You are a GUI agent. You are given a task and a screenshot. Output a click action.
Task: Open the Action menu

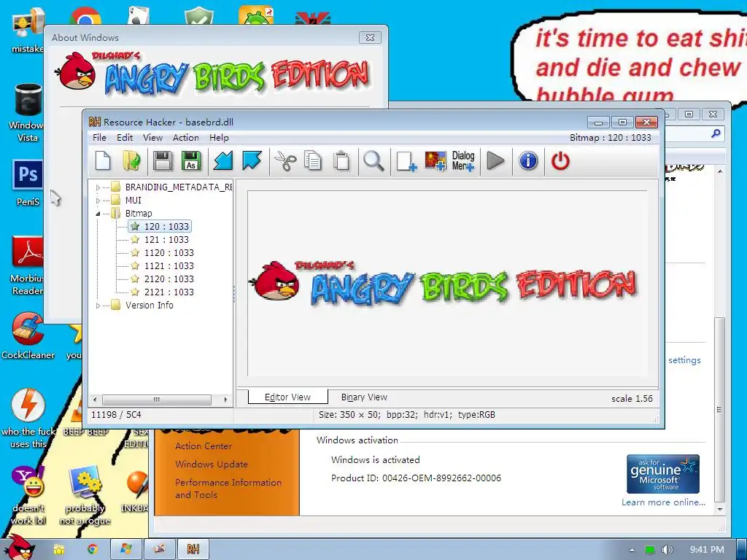186,138
